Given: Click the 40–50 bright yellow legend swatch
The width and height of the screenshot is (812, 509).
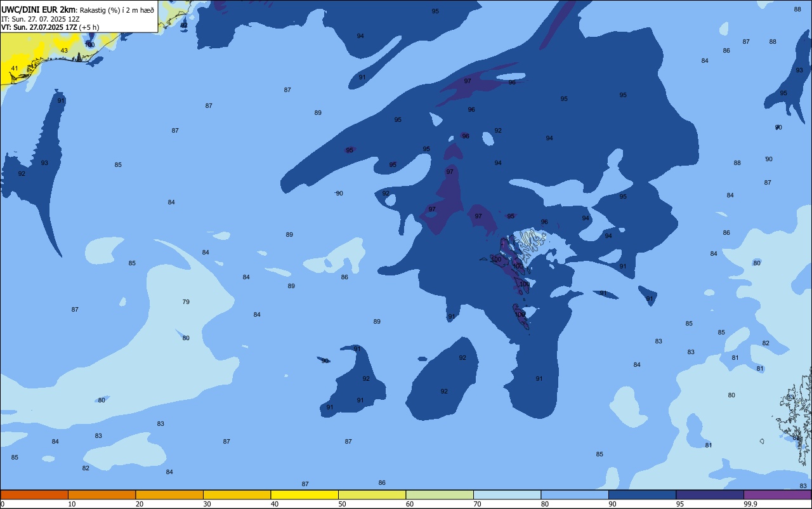Looking at the screenshot, I should tap(304, 494).
